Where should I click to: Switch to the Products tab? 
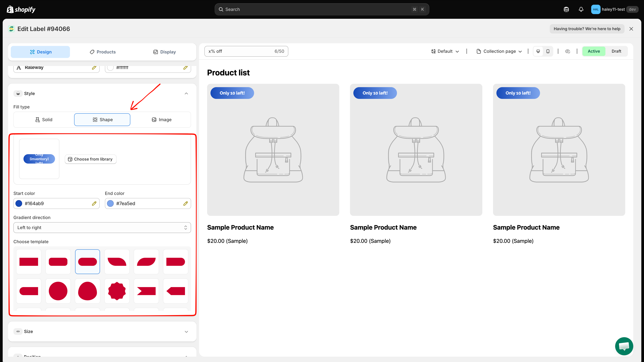point(103,52)
